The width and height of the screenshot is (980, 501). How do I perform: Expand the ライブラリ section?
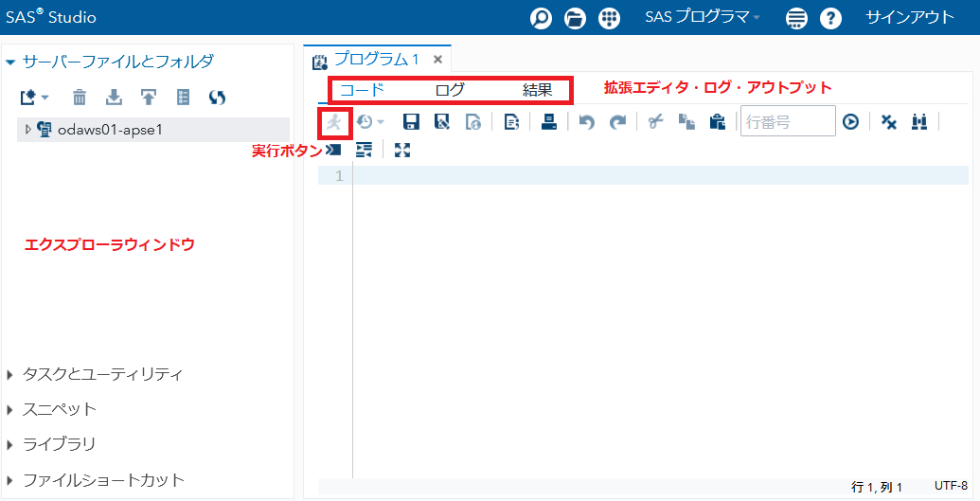click(10, 445)
